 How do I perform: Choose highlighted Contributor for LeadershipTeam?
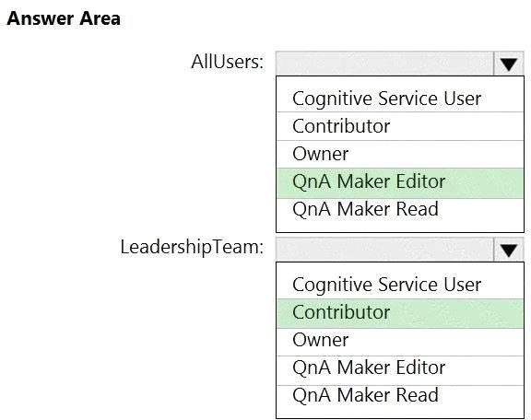(x=400, y=313)
